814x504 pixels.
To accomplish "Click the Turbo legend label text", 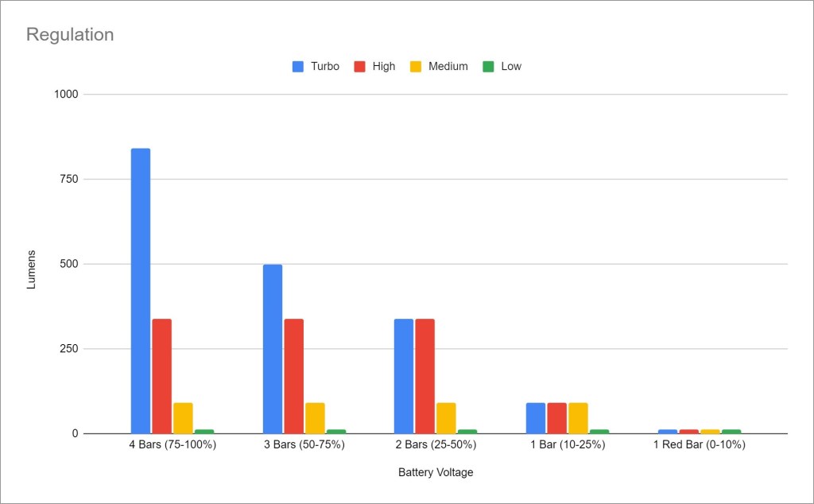I will [326, 67].
